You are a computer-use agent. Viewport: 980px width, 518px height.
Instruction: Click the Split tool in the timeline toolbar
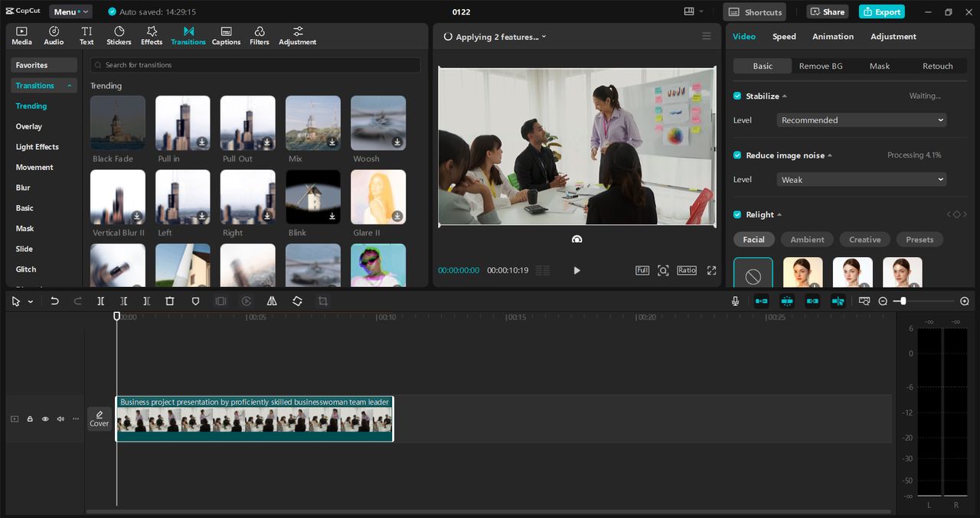100,301
